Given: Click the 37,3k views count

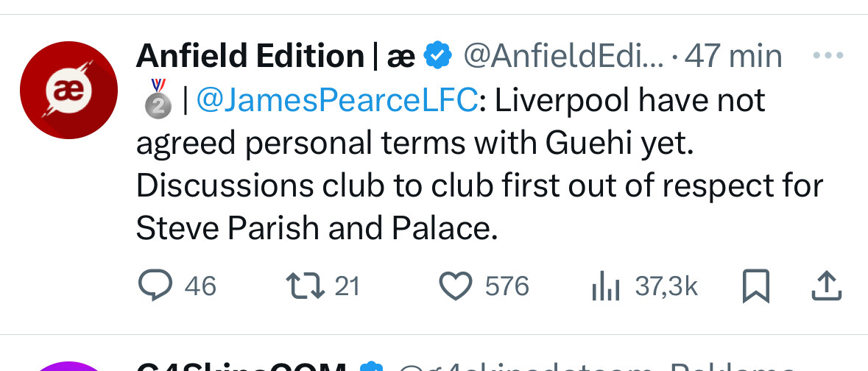Looking at the screenshot, I should pyautogui.click(x=666, y=286).
